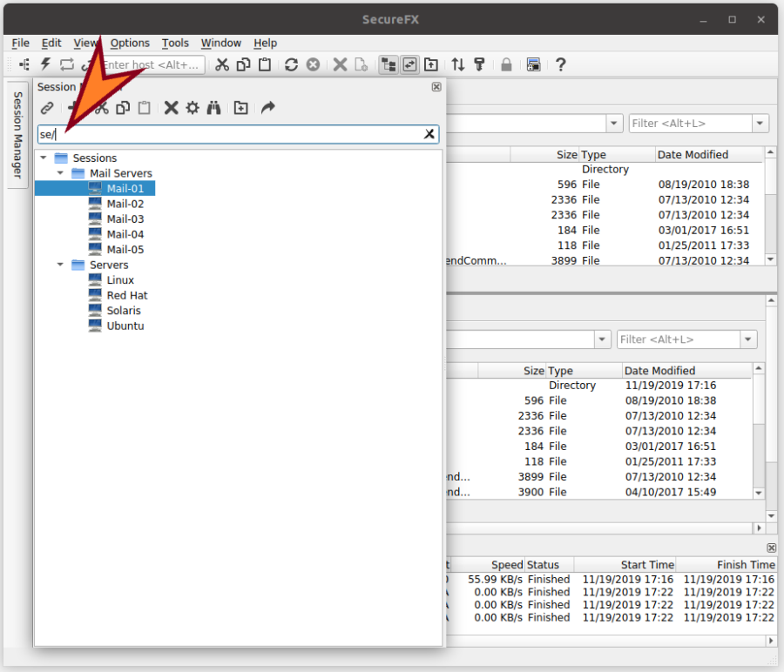Screen dimensions: 784x672
Task: Toggle the tree view layout icon
Action: point(389,64)
